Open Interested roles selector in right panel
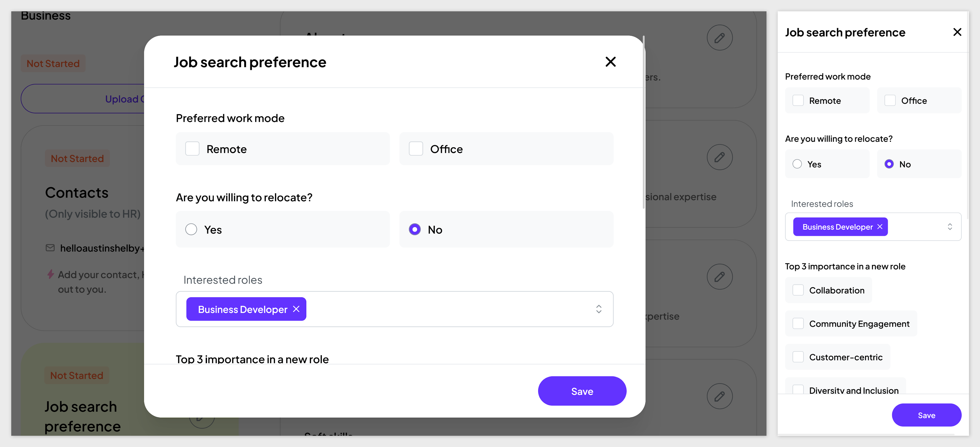This screenshot has height=447, width=980. [x=950, y=226]
